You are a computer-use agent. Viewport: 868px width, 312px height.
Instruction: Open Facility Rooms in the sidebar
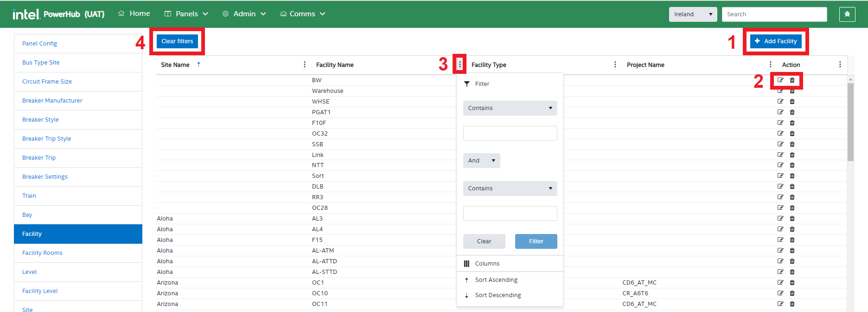pos(42,253)
